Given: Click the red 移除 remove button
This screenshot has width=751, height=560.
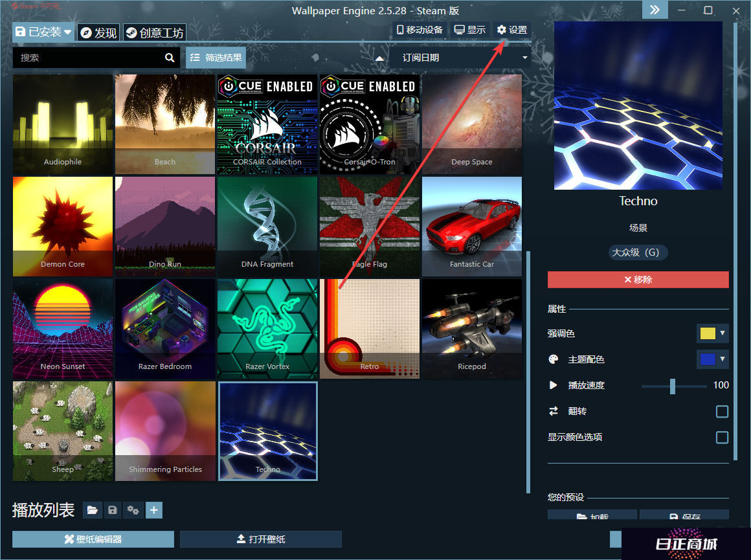Looking at the screenshot, I should coord(638,280).
